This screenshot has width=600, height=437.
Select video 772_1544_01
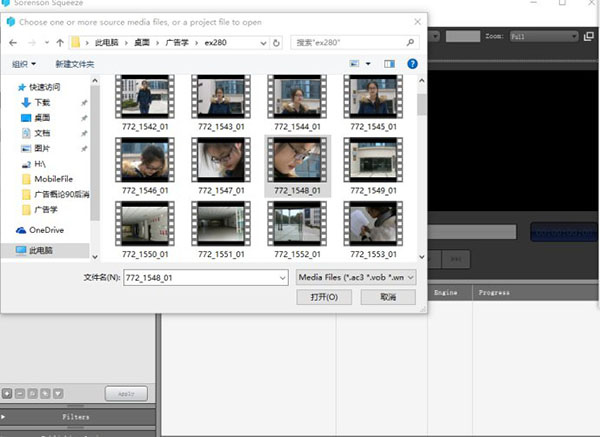click(x=297, y=103)
